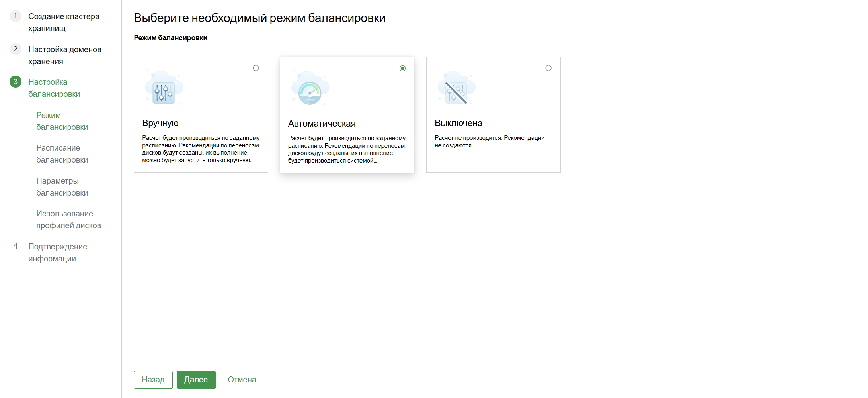Click the disabled balancing crossed-out icon
868x398 pixels.
tap(456, 88)
